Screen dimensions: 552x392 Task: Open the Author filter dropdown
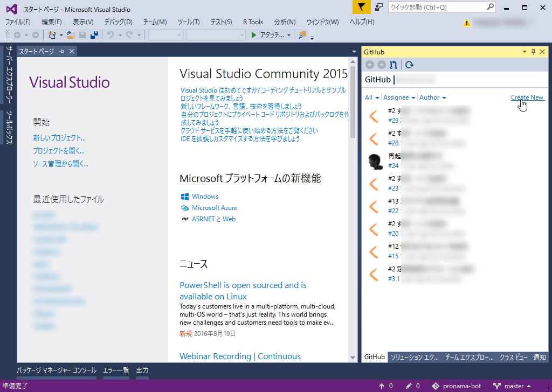click(x=432, y=97)
